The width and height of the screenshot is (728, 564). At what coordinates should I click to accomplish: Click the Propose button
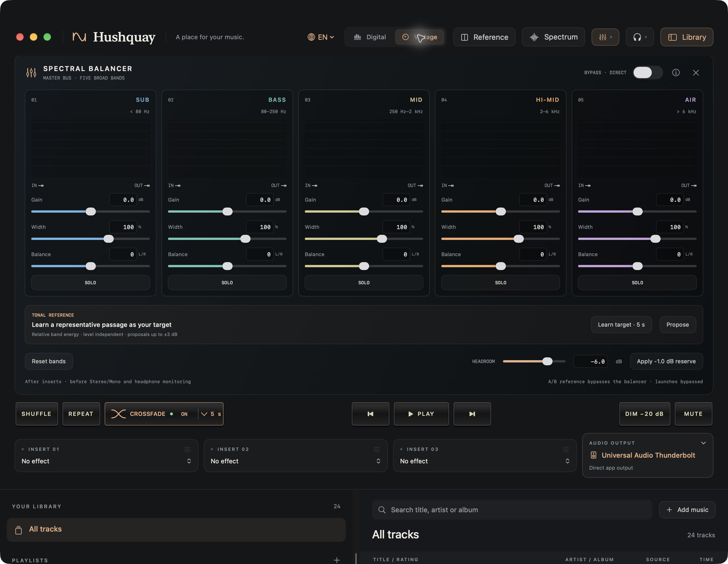click(677, 324)
